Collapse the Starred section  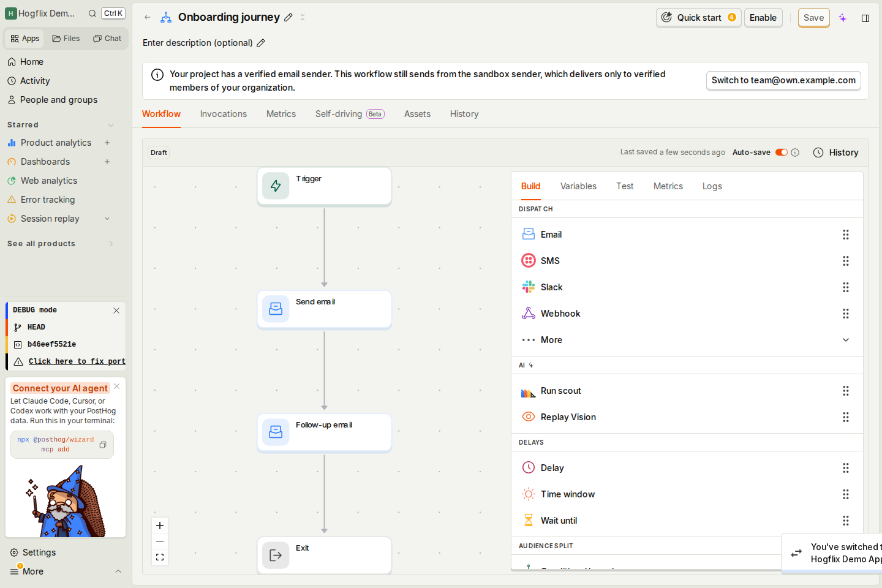(111, 125)
